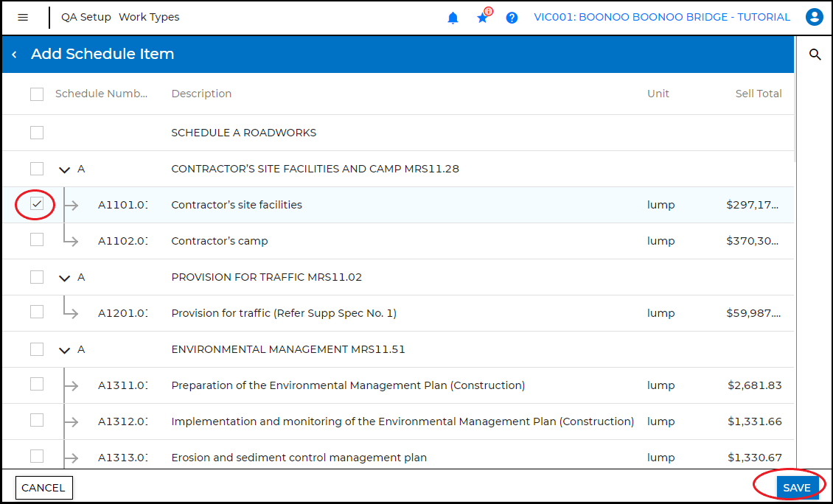Sort by Schedule Number column header
The width and height of the screenshot is (833, 504).
(102, 94)
